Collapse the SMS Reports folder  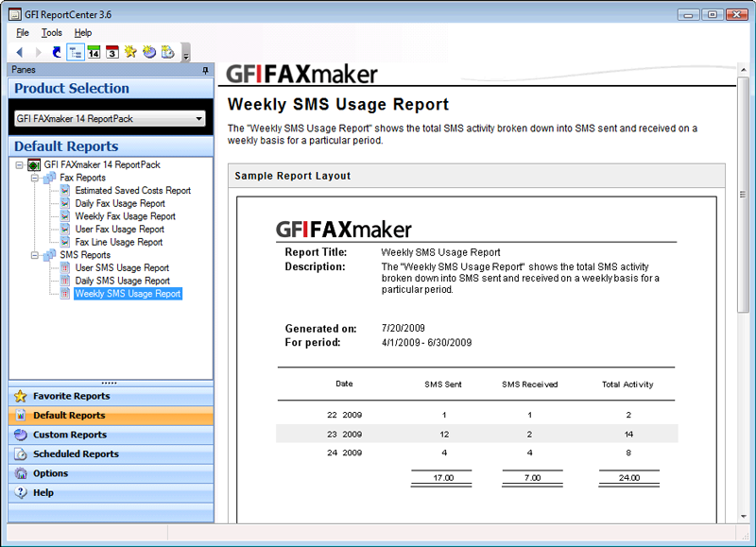(35, 255)
